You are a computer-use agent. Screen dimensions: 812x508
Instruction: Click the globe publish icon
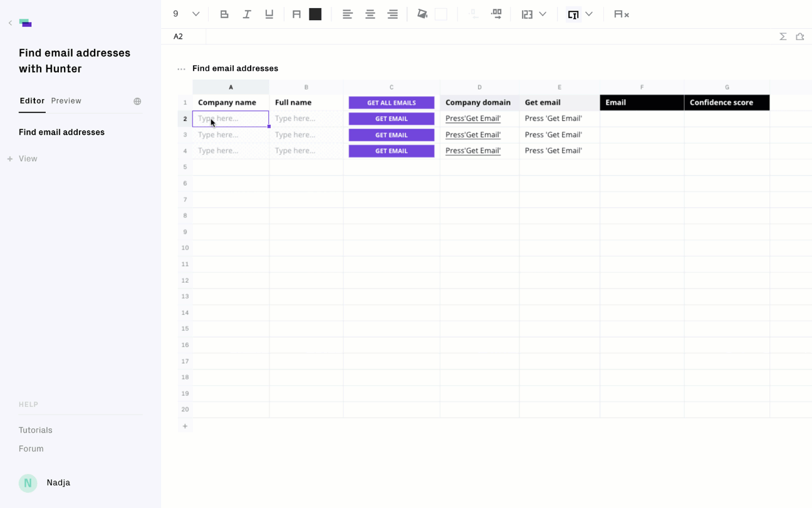pos(137,102)
